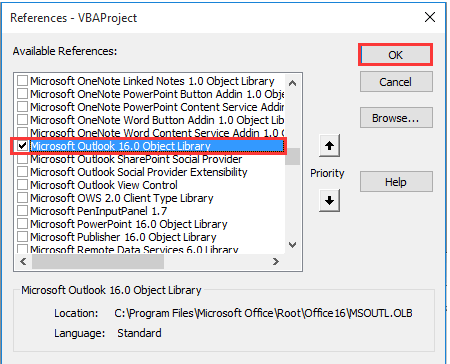Check PowerPoint 16.0 Object Library checkbox
The width and height of the screenshot is (450, 364).
pyautogui.click(x=22, y=224)
